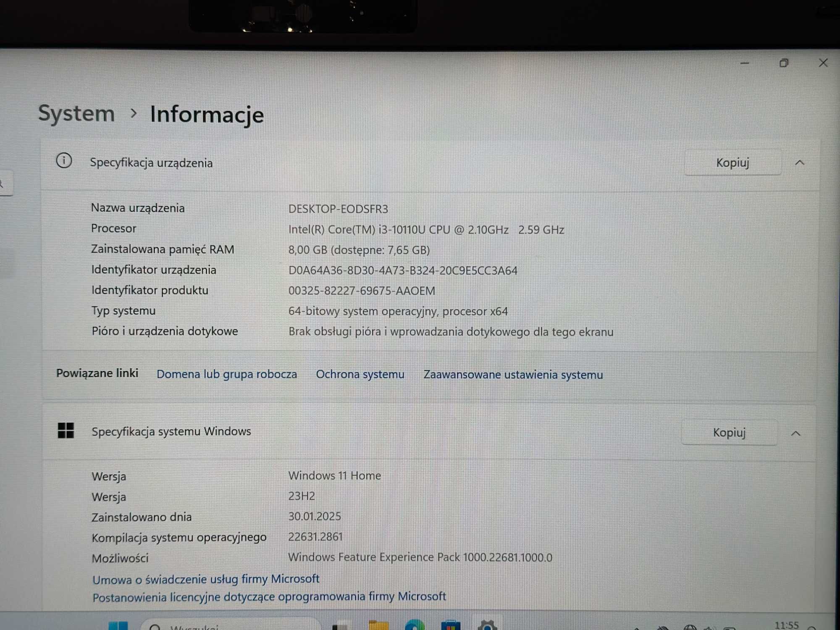Open Umowa o świadczenie usług firmy Microsoft
The height and width of the screenshot is (630, 840).
pyautogui.click(x=206, y=579)
